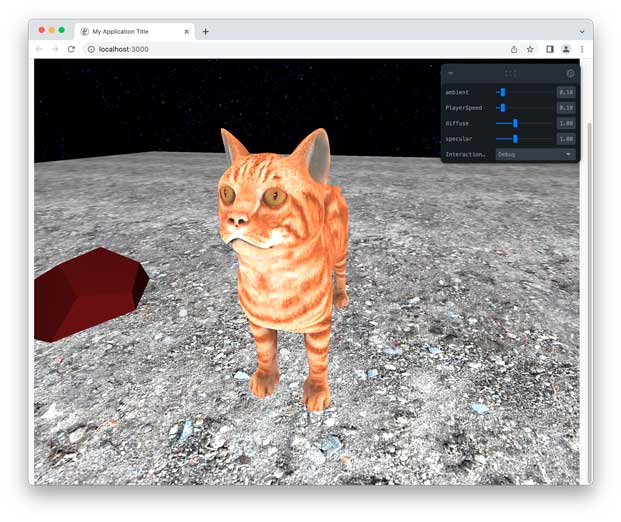Open the Chrome profile avatar
The width and height of the screenshot is (621, 522).
tap(566, 49)
